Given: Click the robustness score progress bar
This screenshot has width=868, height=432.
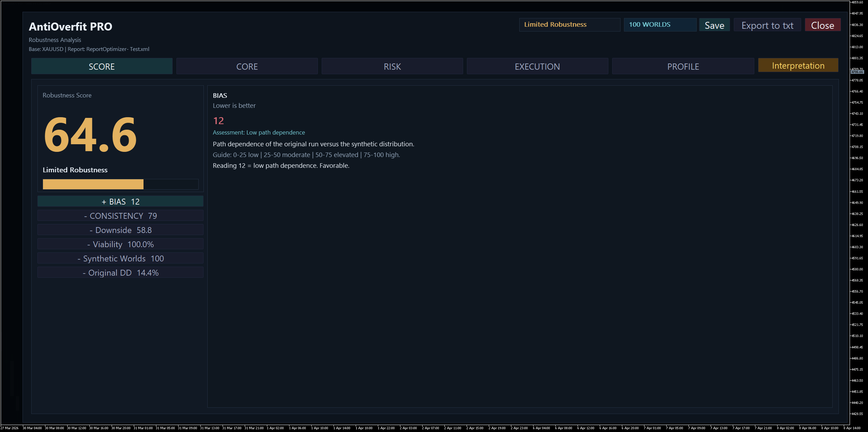Looking at the screenshot, I should pyautogui.click(x=120, y=184).
